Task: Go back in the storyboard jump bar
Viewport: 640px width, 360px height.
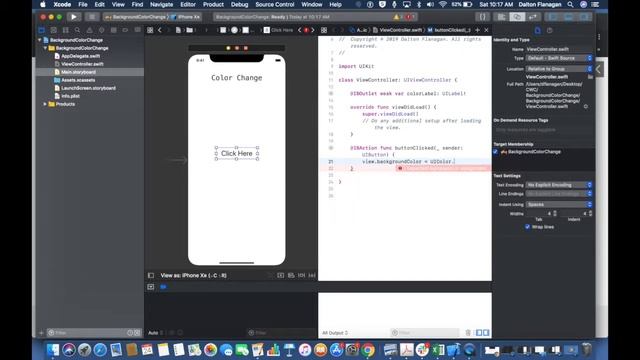Action: click(160, 30)
